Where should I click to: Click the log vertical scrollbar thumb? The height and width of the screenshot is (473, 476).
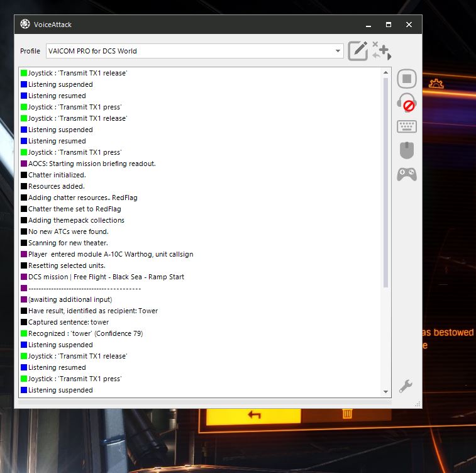click(x=385, y=182)
